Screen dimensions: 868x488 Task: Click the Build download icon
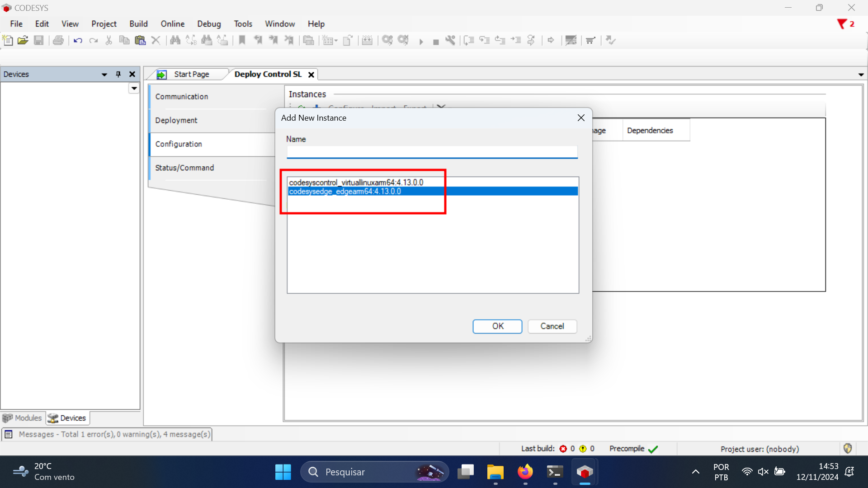coord(367,40)
